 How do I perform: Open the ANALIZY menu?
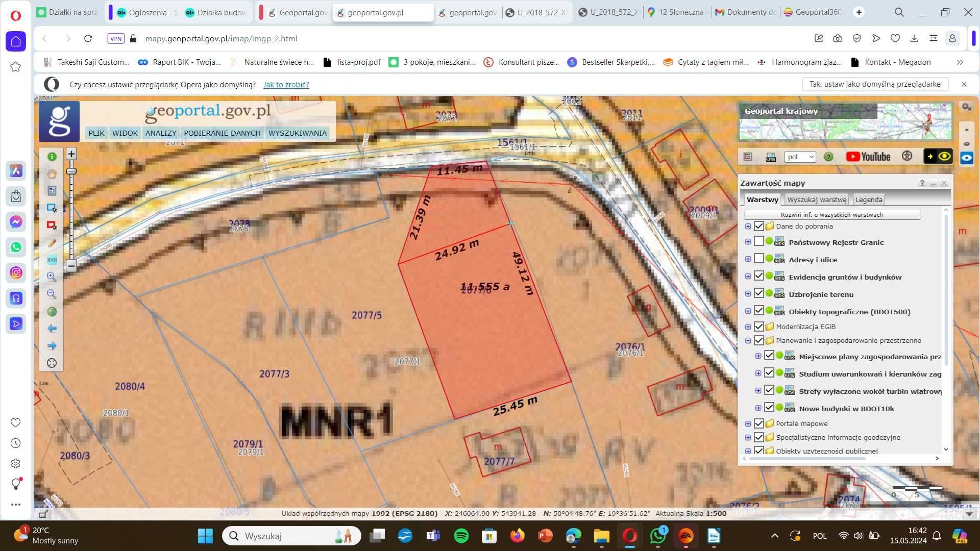point(161,133)
